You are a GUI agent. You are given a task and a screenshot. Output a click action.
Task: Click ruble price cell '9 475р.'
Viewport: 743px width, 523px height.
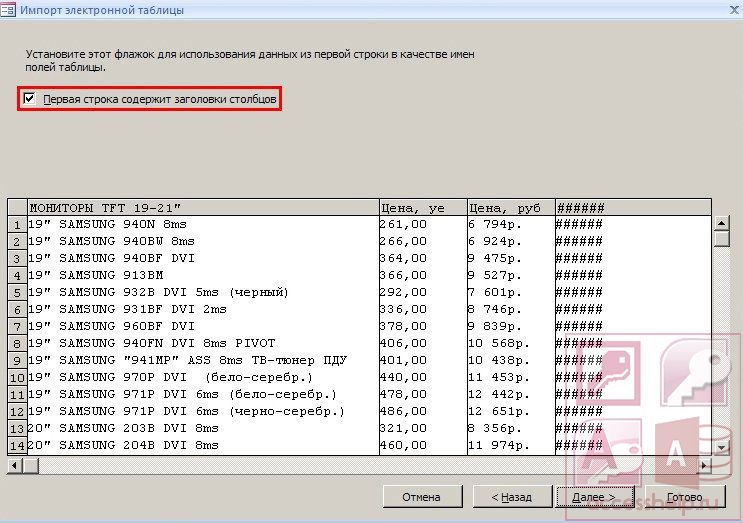coord(511,259)
